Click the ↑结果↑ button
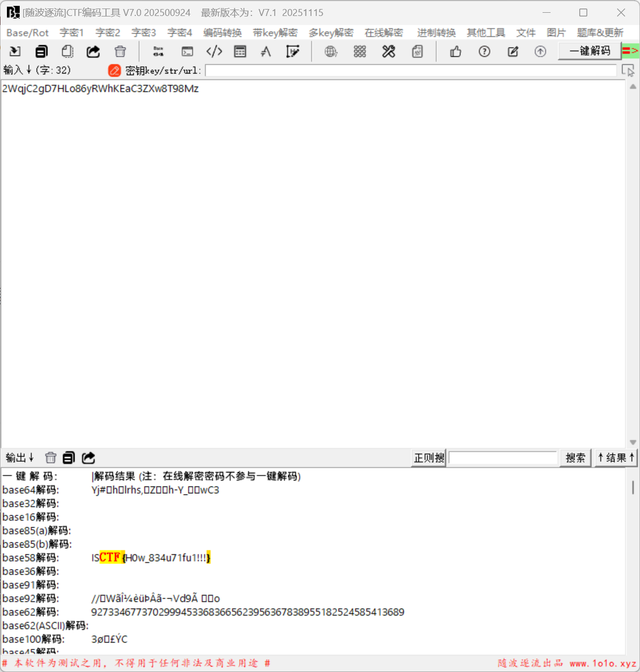This screenshot has width=640, height=672. (616, 458)
